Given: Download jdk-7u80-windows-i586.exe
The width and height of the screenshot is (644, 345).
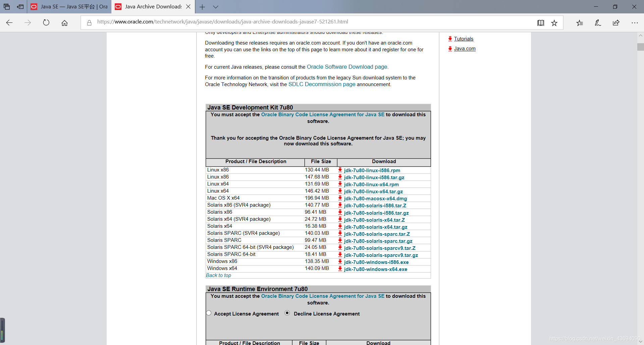Looking at the screenshot, I should tap(376, 262).
